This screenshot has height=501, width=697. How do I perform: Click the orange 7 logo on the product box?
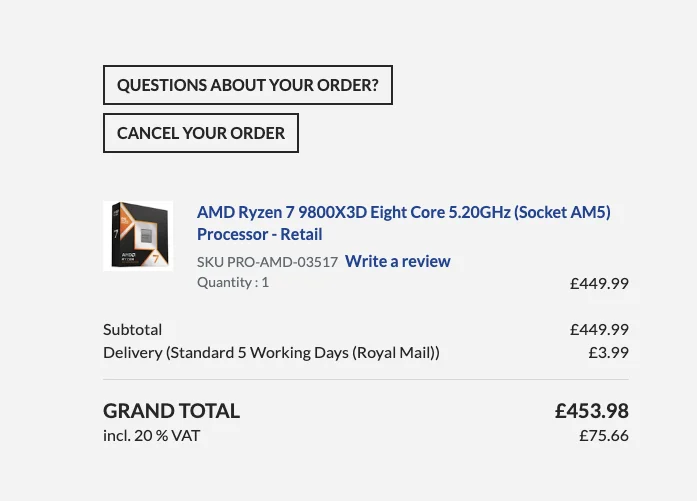tap(156, 259)
